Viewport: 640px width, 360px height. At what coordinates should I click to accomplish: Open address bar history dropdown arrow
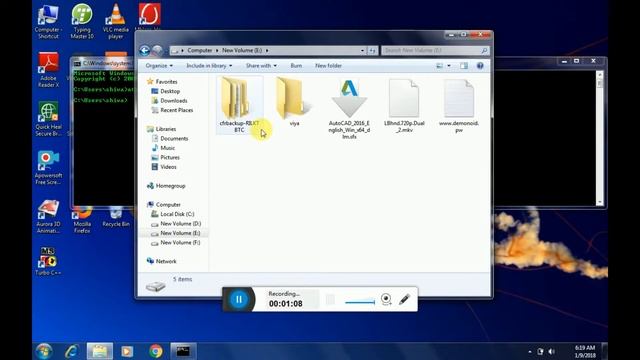362,51
